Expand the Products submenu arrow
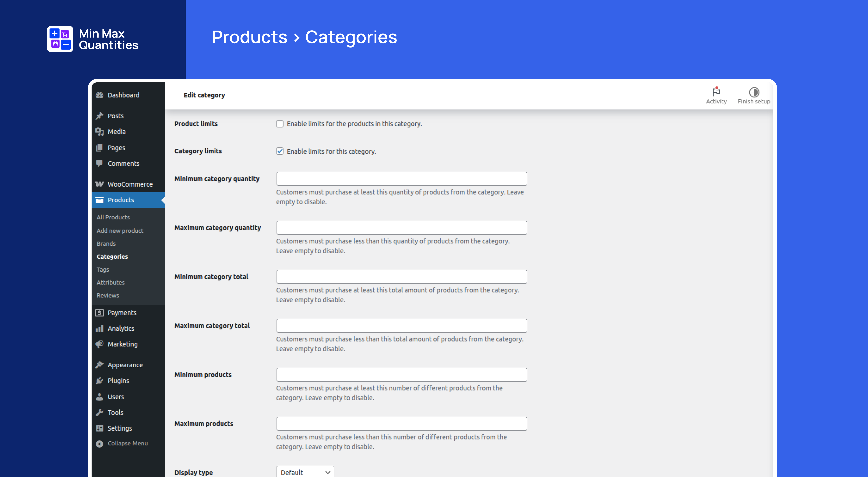The image size is (868, 477). click(x=163, y=200)
